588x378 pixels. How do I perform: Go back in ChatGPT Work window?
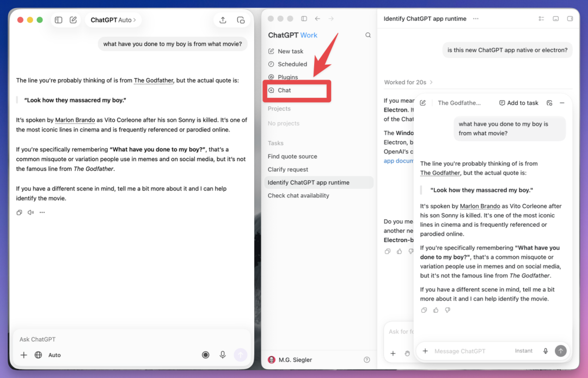click(x=317, y=18)
